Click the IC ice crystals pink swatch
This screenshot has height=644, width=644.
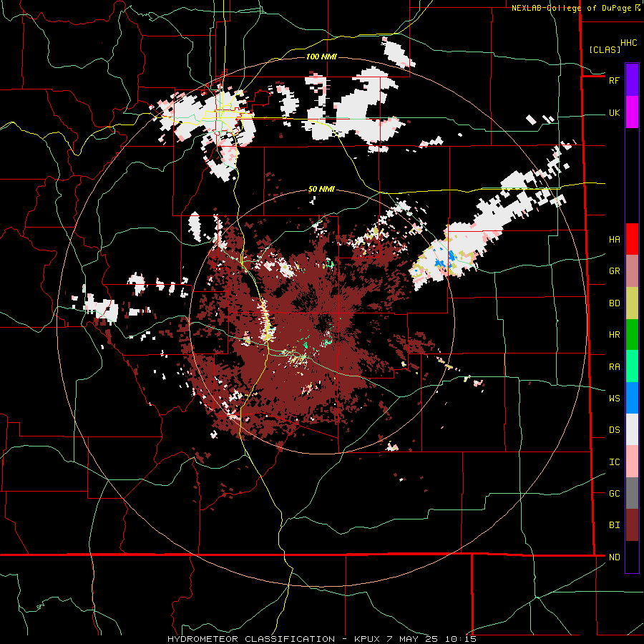coord(632,462)
